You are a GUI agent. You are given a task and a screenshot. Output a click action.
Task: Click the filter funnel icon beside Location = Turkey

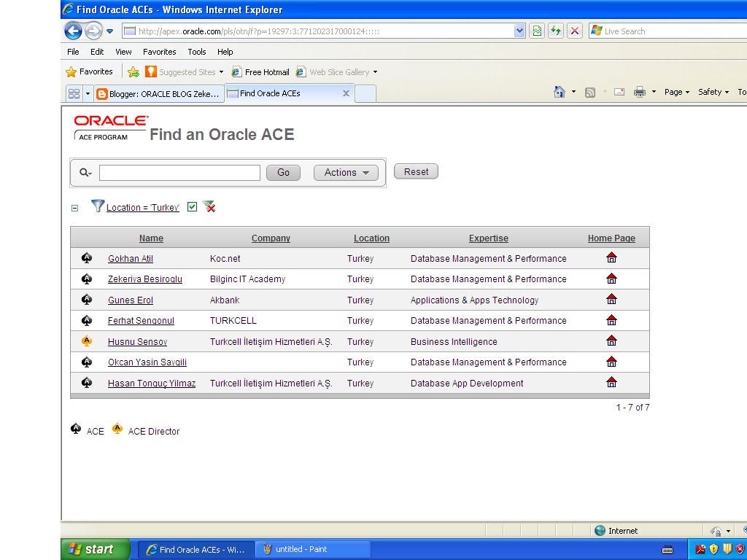(98, 206)
